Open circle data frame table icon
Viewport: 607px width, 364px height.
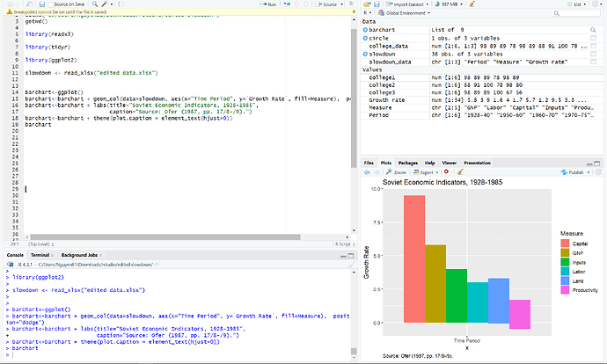[x=593, y=38]
